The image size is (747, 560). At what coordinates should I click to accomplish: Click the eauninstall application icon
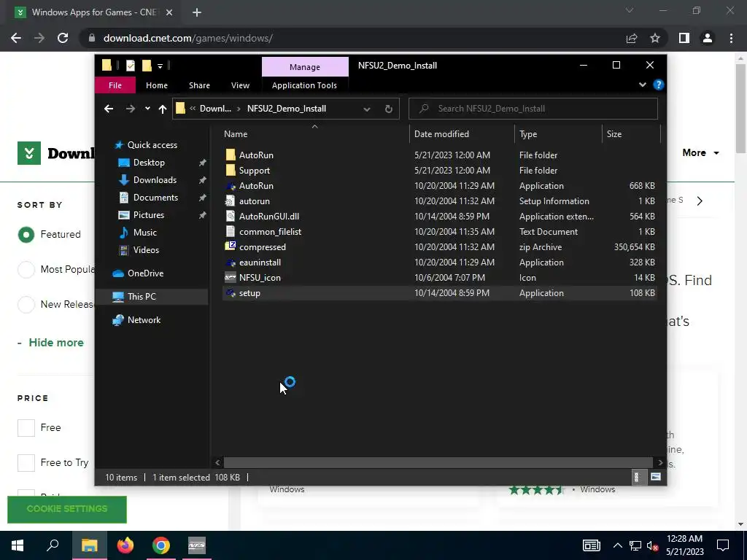click(x=231, y=262)
